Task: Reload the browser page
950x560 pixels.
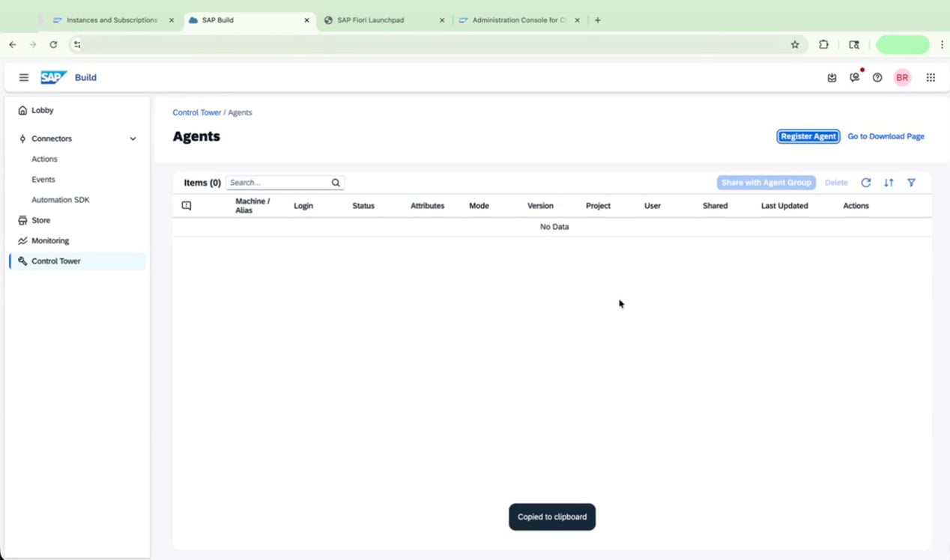Action: 53,45
